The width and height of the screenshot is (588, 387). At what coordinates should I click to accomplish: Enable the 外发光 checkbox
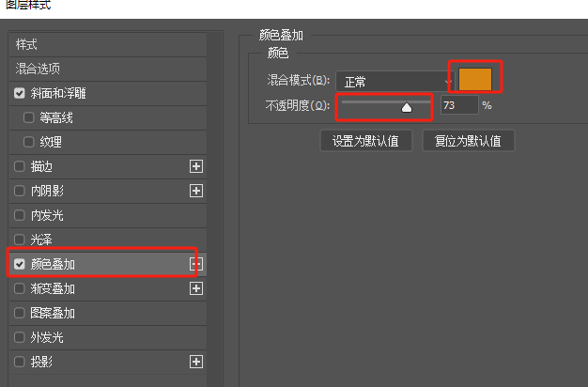click(x=20, y=337)
